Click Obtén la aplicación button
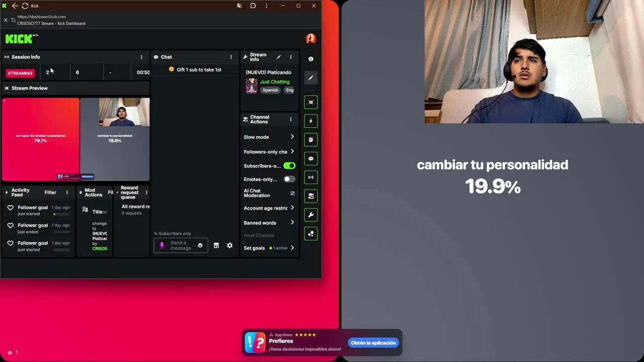This screenshot has height=362, width=644. 374,343
